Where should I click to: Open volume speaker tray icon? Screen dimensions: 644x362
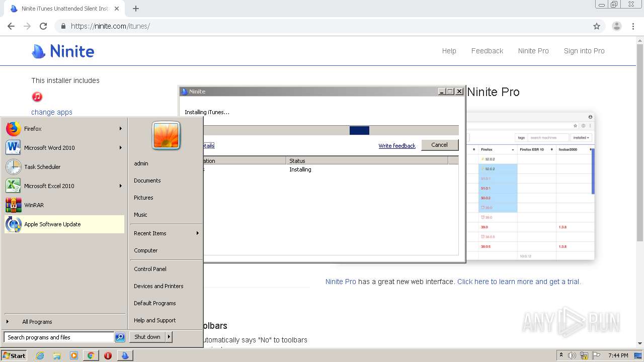point(572,355)
